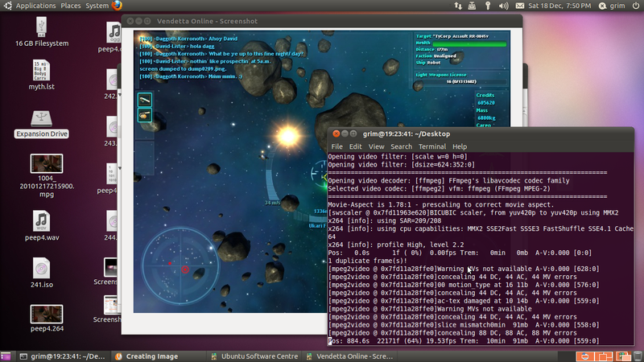Screen dimensions: 644x362
Task: Select the peep4.264 video file
Action: pos(47,318)
